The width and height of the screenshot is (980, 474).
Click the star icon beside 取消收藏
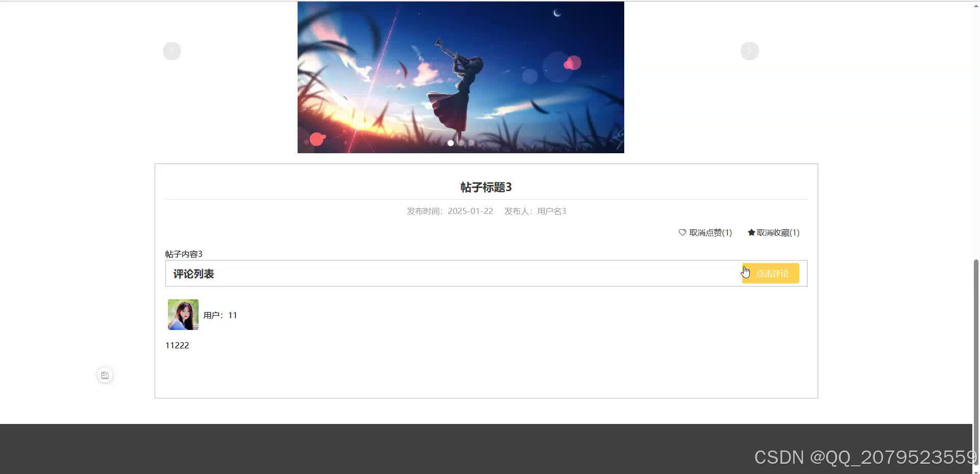tap(751, 232)
